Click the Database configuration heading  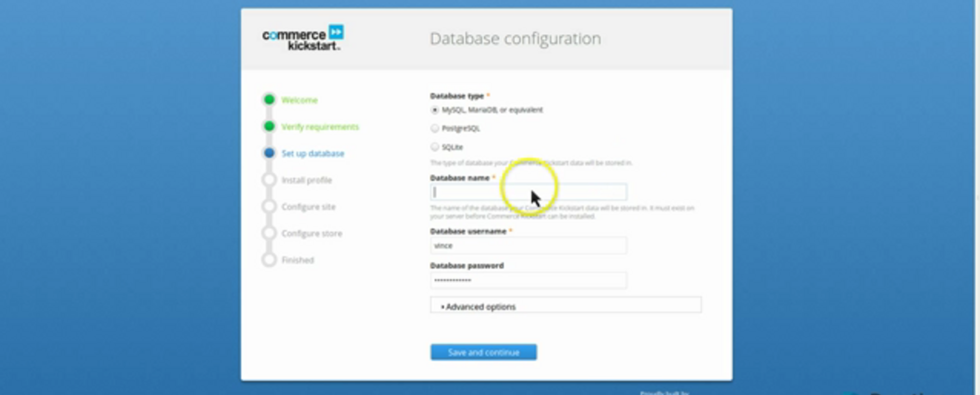(x=516, y=39)
